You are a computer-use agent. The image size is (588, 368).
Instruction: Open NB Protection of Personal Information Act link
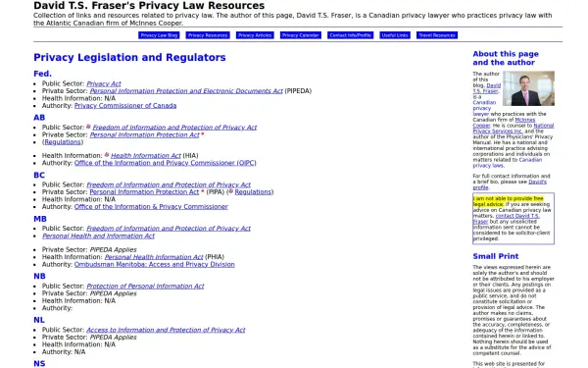[145, 287]
